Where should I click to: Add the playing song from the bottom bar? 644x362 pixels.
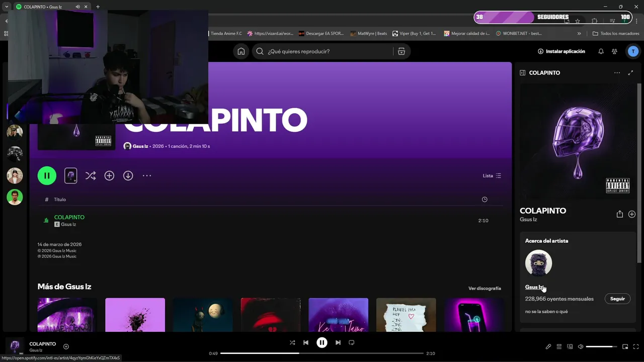click(x=66, y=346)
